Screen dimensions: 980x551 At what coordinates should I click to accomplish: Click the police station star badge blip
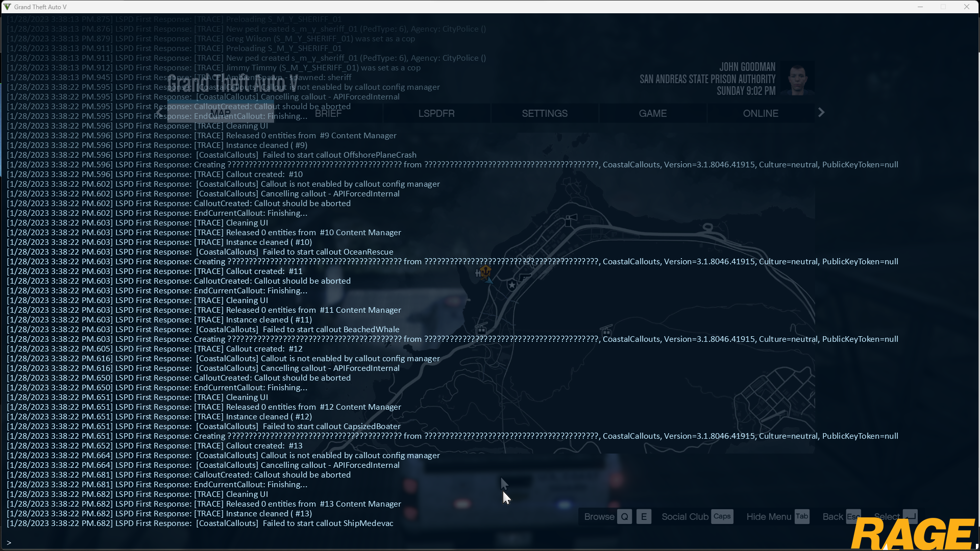(512, 285)
